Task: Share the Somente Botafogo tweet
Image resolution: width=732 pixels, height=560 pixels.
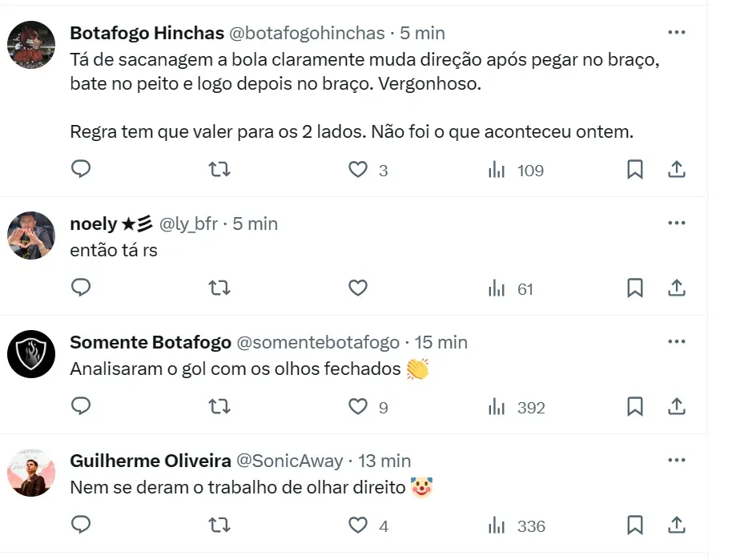Action: pos(676,407)
